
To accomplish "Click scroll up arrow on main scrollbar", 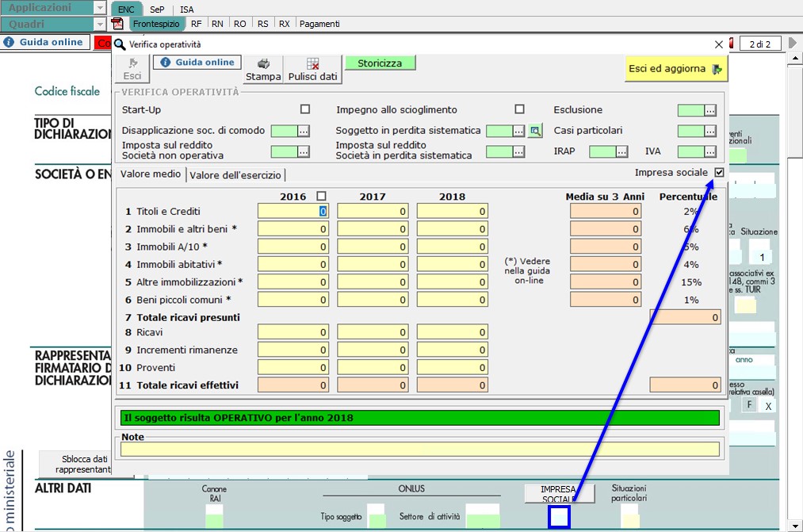I will (793, 58).
